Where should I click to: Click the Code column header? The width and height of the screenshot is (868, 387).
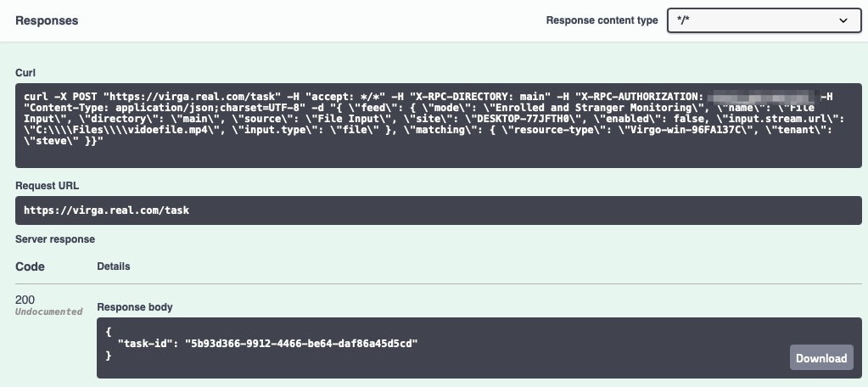[30, 266]
